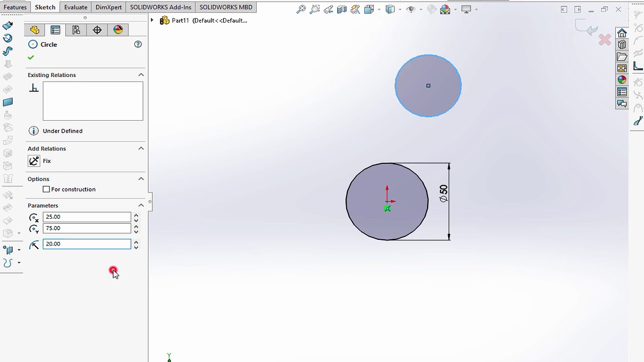Open the Custom Properties task pane icon
Viewport: 644px width, 362px height.
622,92
